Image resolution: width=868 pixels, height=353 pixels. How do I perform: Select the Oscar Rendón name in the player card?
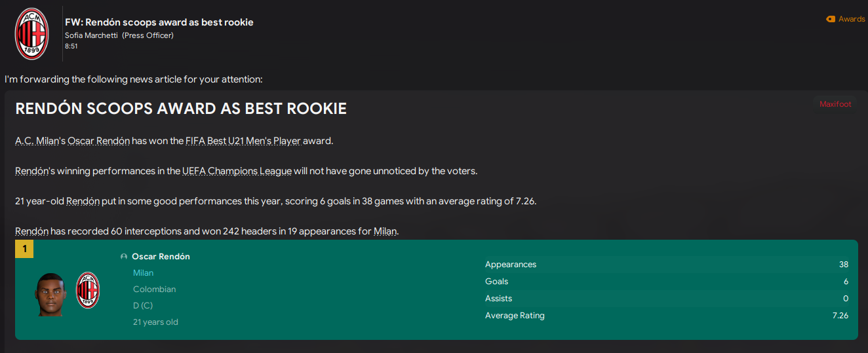(x=161, y=257)
